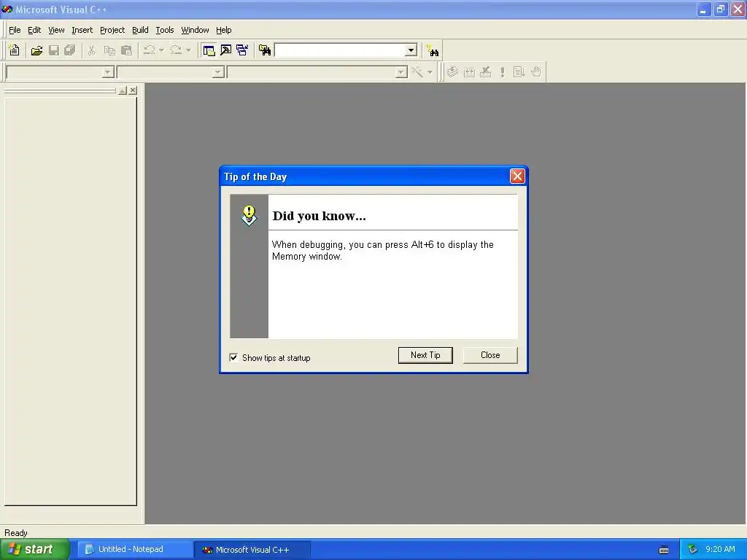Click the Undo arrow icon

point(149,50)
